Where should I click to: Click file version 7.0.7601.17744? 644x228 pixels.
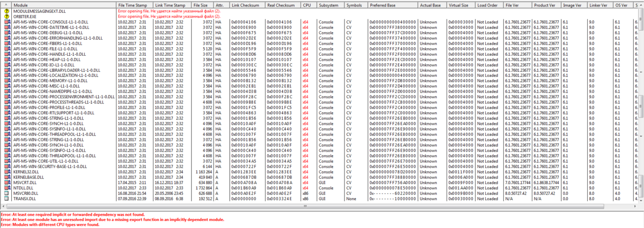point(518,182)
